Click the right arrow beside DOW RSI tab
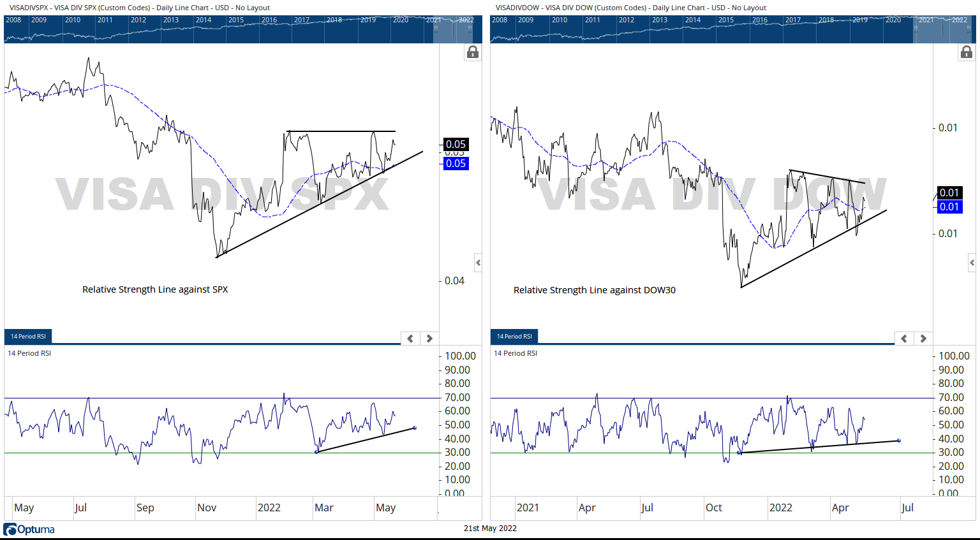This screenshot has width=980, height=540. pyautogui.click(x=923, y=339)
